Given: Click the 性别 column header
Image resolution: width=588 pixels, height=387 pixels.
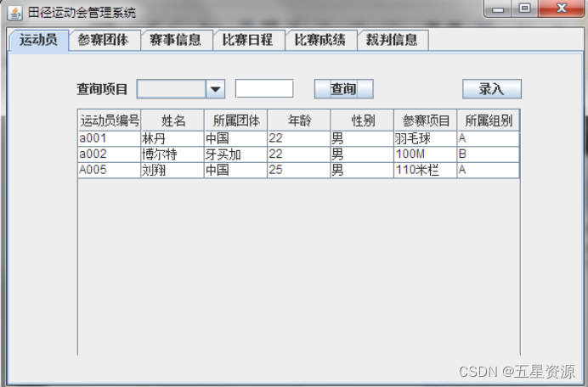Looking at the screenshot, I should coord(363,121).
